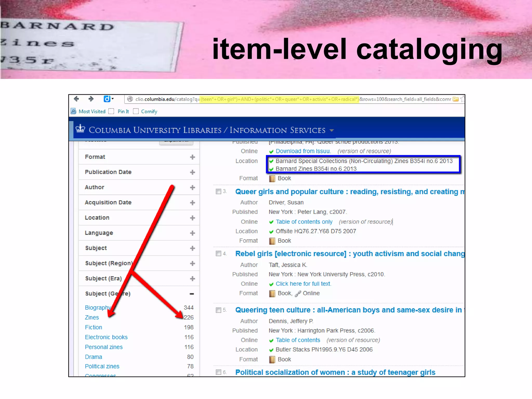Click the folder icon in address bar
The image size is (532, 399).
pos(456,99)
